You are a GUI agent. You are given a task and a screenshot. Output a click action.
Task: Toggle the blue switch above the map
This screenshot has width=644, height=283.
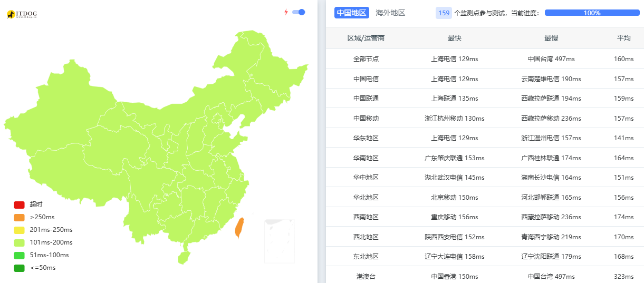point(299,12)
